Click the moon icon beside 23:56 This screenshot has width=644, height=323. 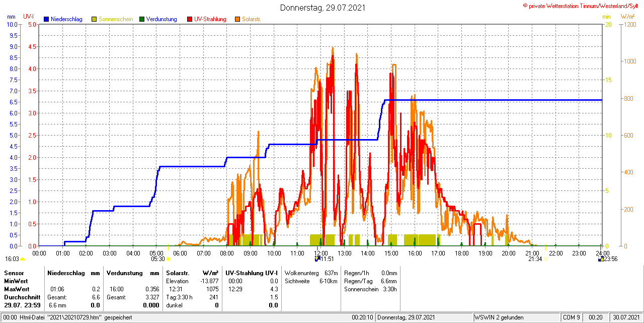pyautogui.click(x=600, y=259)
